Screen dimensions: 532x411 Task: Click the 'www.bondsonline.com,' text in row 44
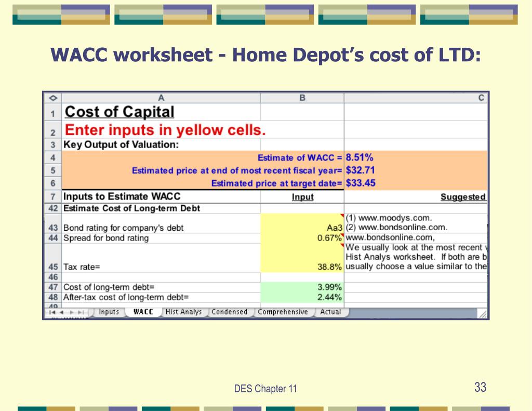click(x=390, y=237)
